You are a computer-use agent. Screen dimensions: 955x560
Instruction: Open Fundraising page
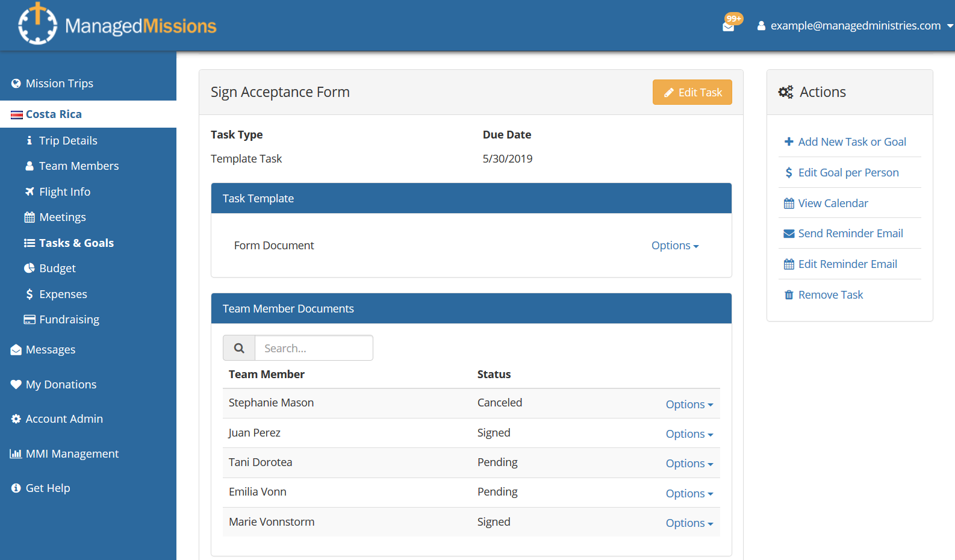click(69, 319)
